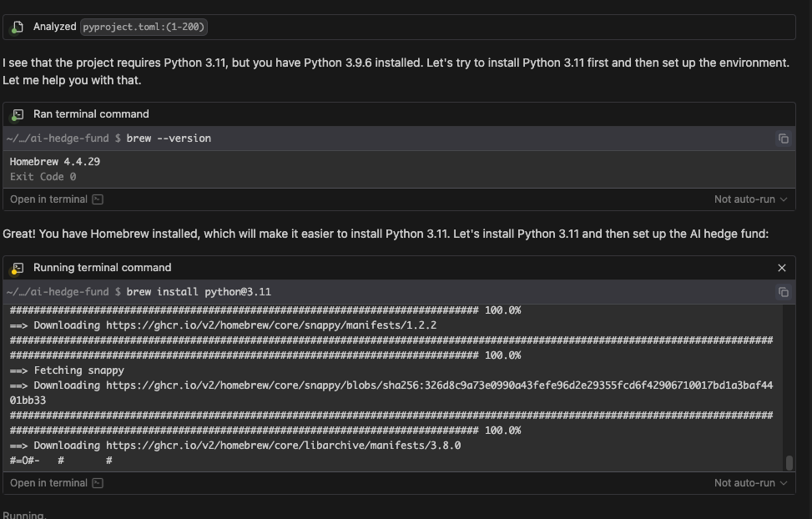This screenshot has width=812, height=519.
Task: Open the pyproject.toml:(1-200) file chip
Action: point(144,27)
